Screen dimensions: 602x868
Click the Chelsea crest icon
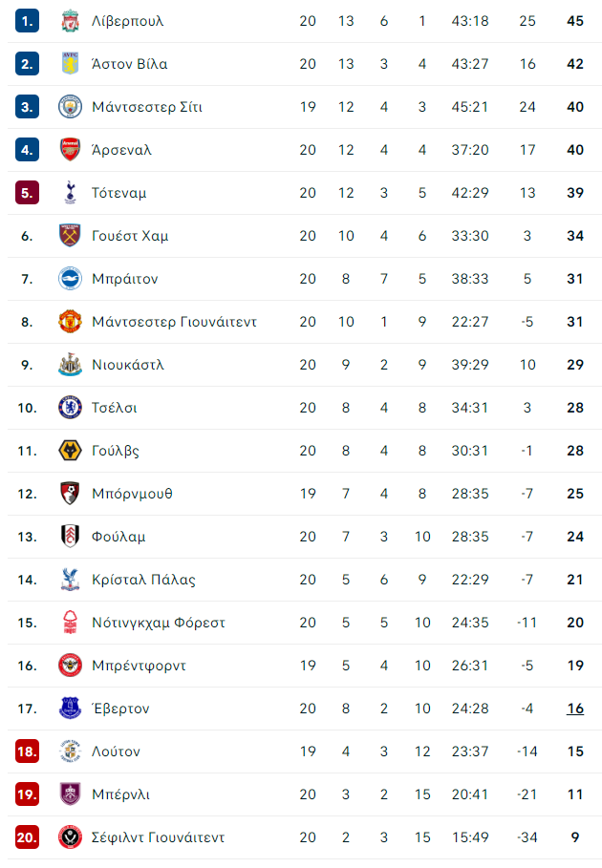pyautogui.click(x=71, y=408)
